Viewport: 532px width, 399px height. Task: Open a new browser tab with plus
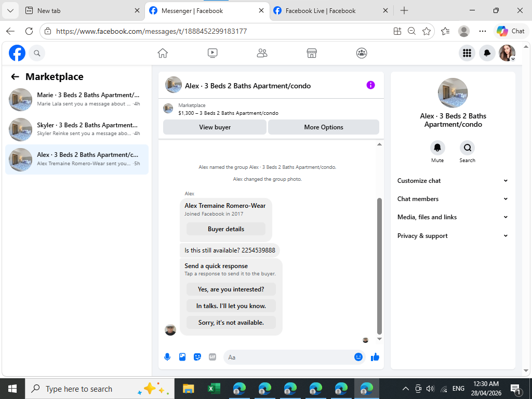[404, 10]
